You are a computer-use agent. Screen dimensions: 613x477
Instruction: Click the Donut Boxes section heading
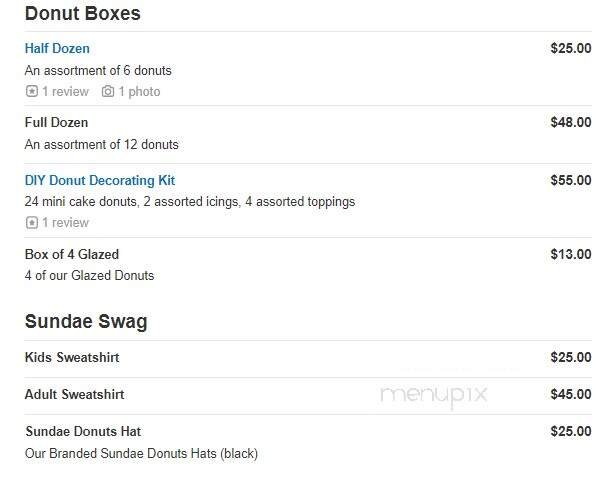point(82,14)
